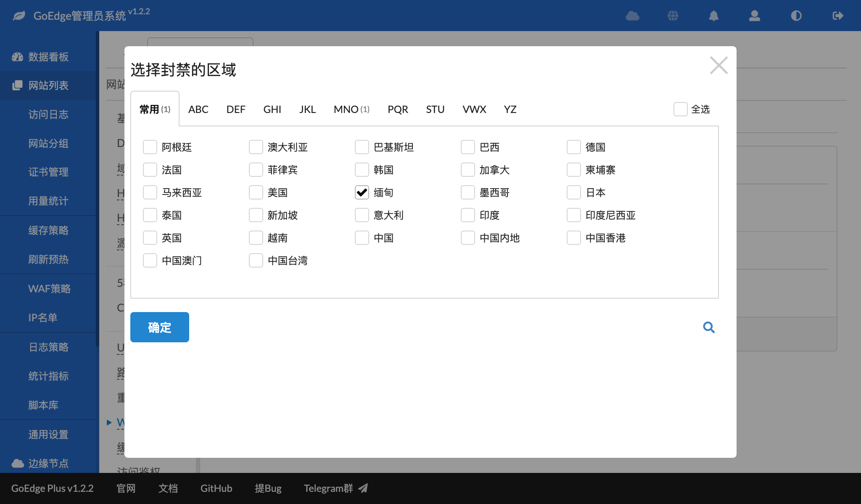Open 访问日志 in the sidebar

48,115
